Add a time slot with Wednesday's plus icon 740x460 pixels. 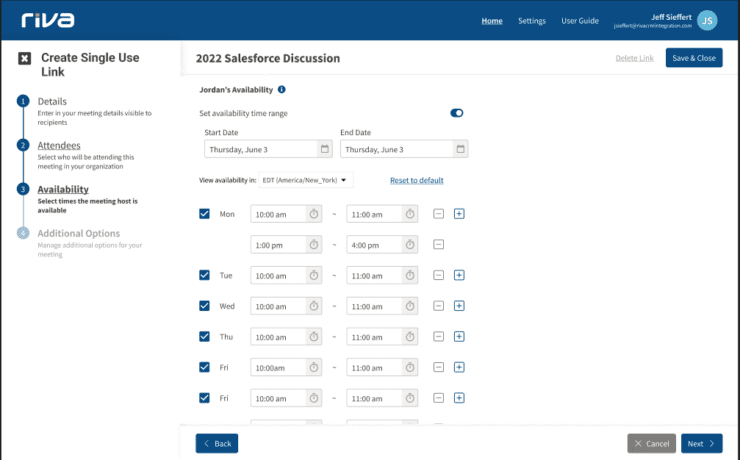tap(459, 306)
